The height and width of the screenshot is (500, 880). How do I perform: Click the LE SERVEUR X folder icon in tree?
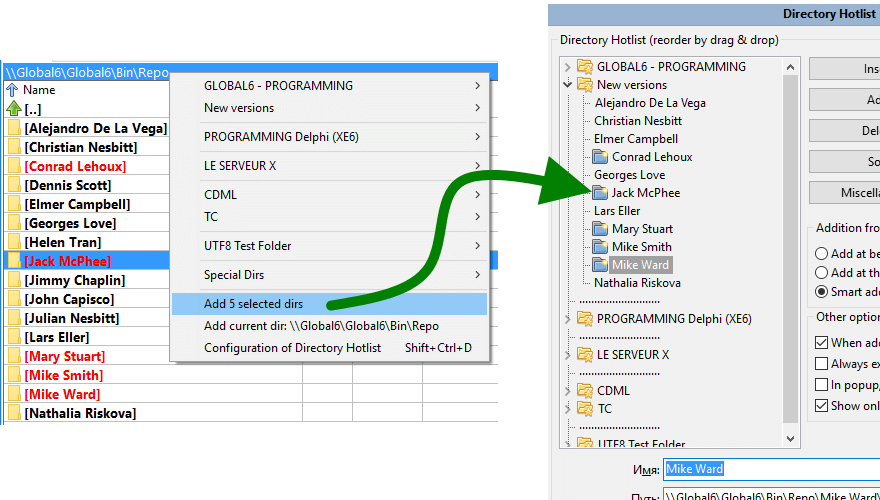pos(585,355)
